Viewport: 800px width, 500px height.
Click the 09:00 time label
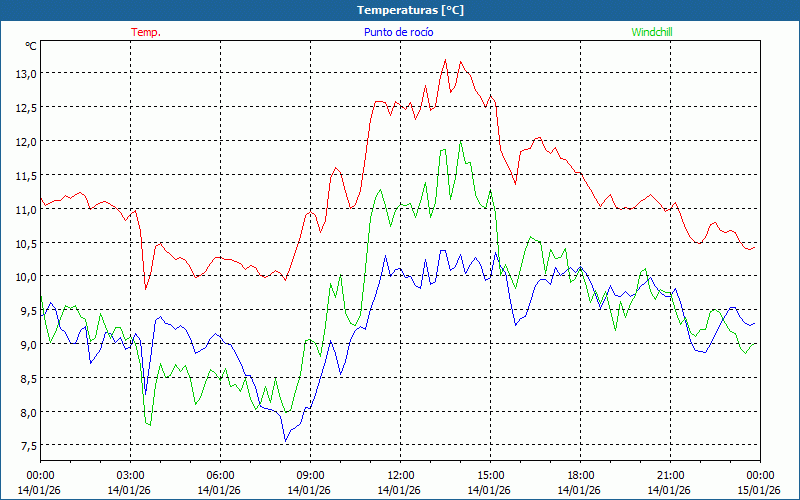310,474
